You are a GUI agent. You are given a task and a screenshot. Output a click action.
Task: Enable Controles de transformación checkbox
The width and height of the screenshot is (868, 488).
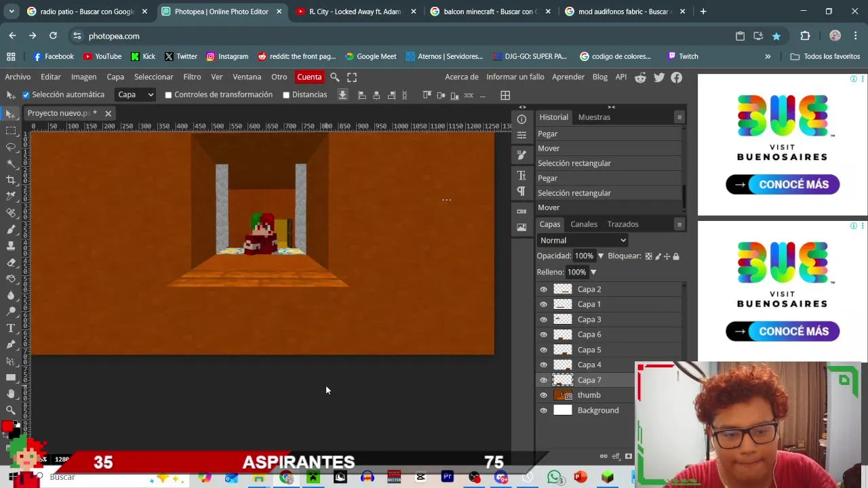[x=168, y=95]
